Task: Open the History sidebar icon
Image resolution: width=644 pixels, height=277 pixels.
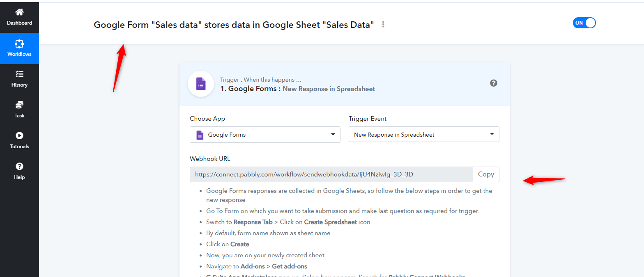Action: coord(19,74)
